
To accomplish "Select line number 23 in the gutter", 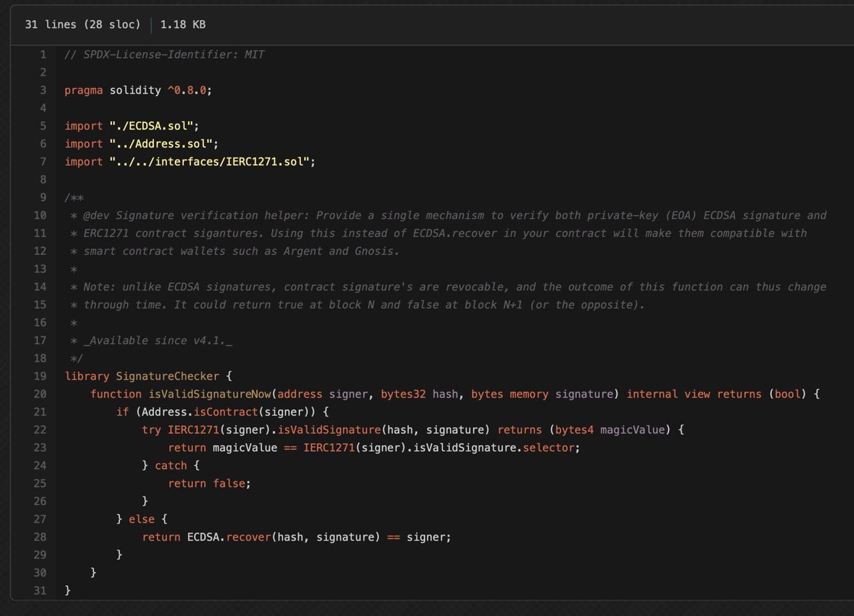I will coord(40,448).
